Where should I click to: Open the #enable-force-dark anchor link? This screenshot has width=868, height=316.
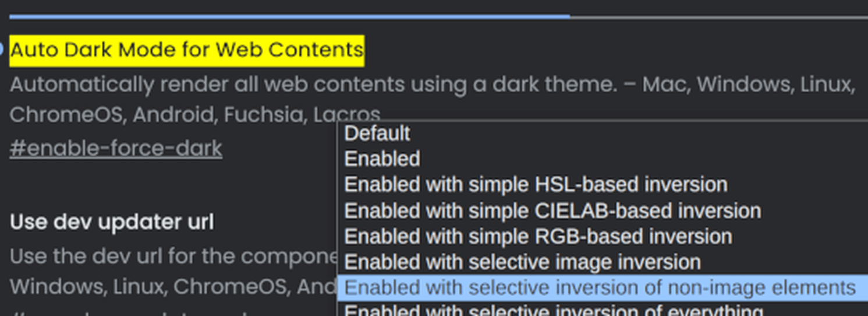(x=116, y=149)
